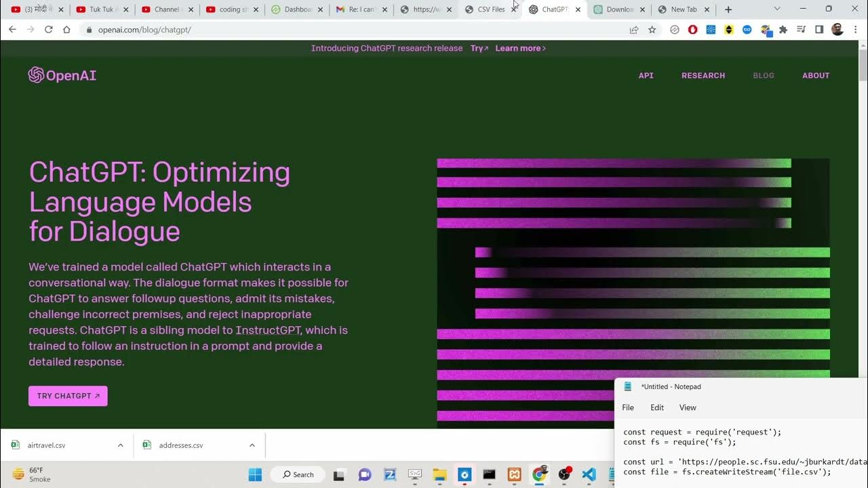This screenshot has width=868, height=488.
Task: Open the Windows Start menu
Action: [255, 474]
